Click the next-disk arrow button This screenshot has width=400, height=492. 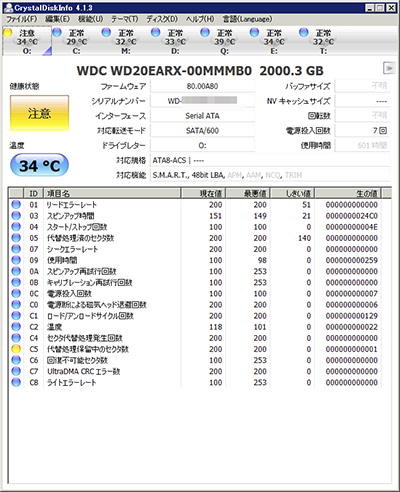pos(389,68)
